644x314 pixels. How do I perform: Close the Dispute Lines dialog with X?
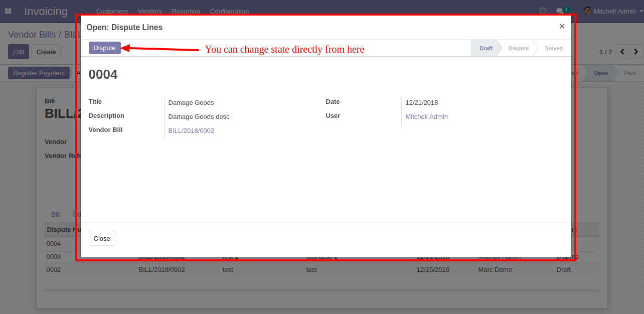click(x=562, y=27)
